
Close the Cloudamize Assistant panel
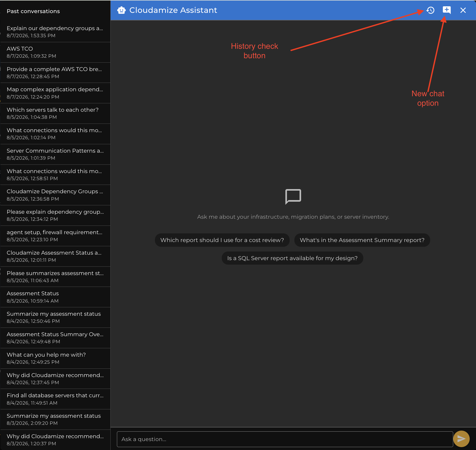tap(463, 10)
